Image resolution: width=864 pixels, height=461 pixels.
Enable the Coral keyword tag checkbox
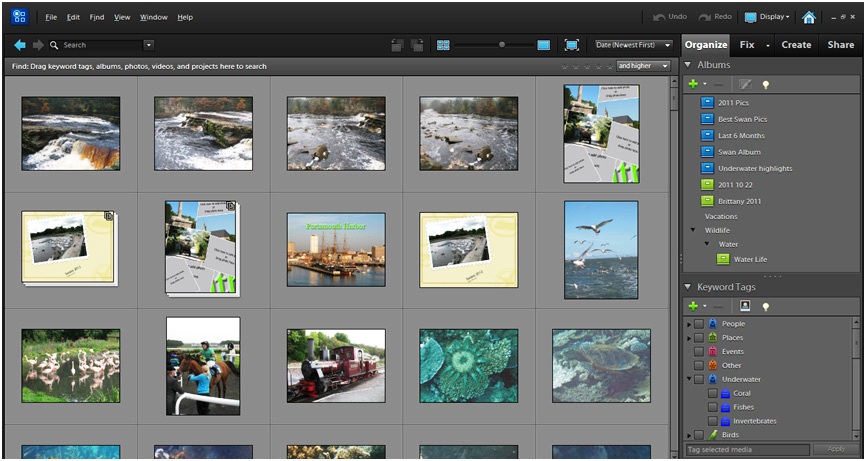click(712, 393)
